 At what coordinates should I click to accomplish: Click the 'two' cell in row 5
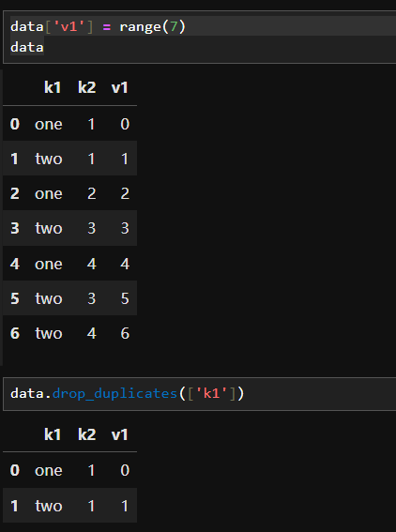[49, 298]
